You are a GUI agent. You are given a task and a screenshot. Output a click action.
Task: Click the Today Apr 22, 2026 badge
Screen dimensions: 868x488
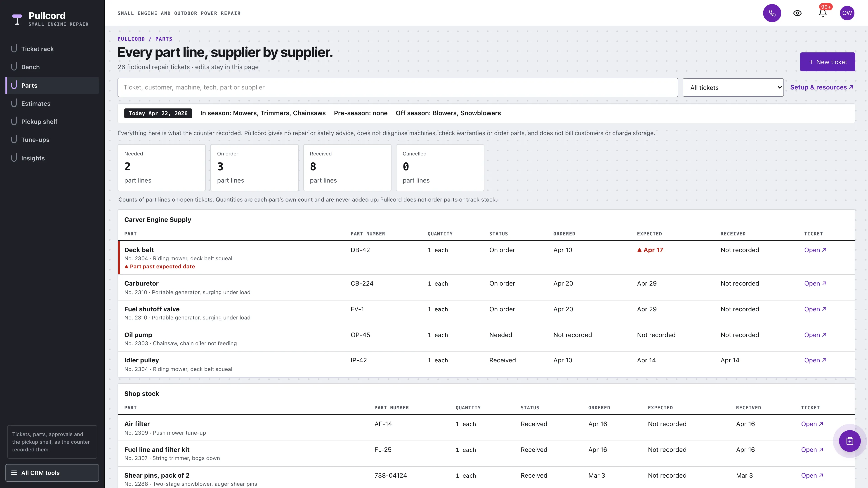click(158, 113)
